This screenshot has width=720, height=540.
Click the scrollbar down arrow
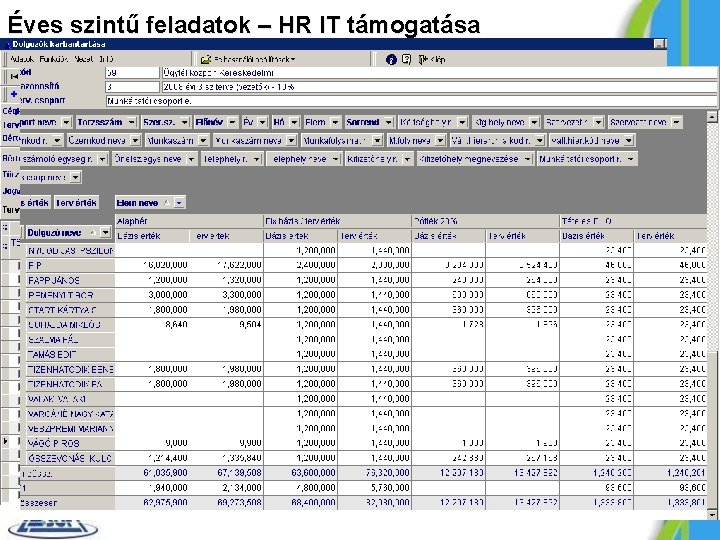712,514
